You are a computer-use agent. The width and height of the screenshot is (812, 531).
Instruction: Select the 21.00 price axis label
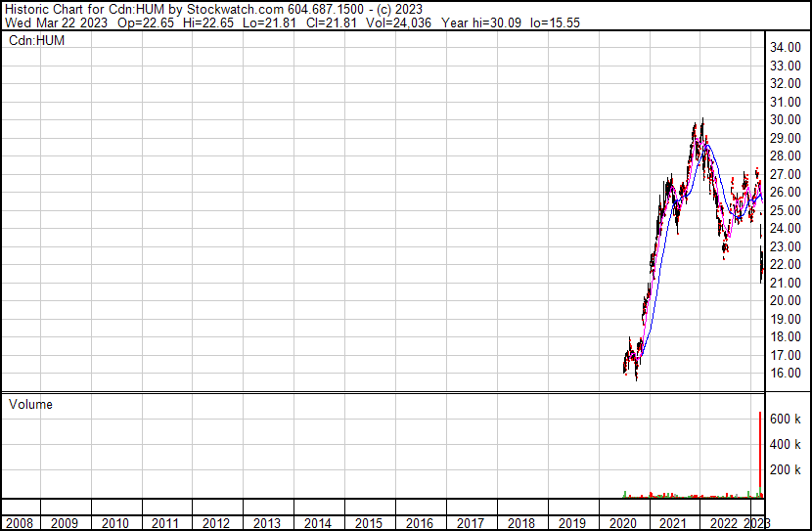click(x=787, y=283)
